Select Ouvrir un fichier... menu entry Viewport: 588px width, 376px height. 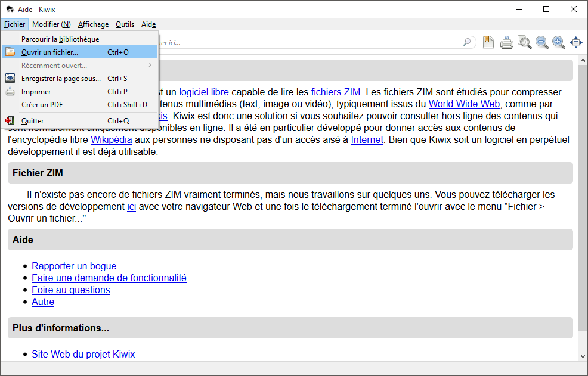coord(79,52)
